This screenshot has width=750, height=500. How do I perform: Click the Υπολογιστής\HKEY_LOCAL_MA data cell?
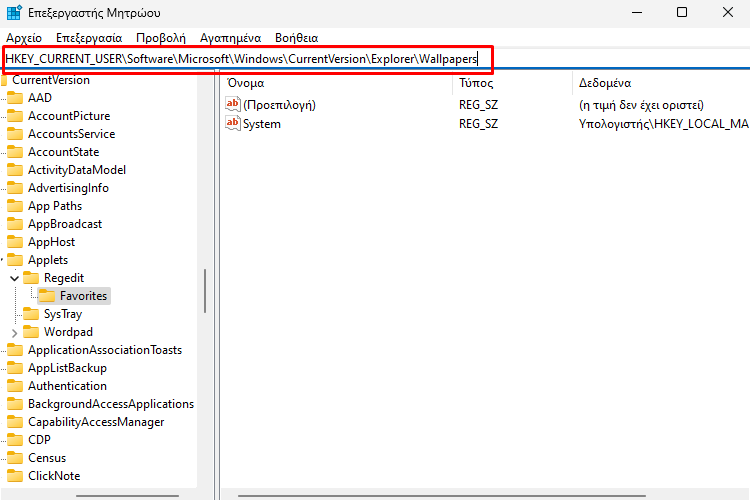point(664,124)
